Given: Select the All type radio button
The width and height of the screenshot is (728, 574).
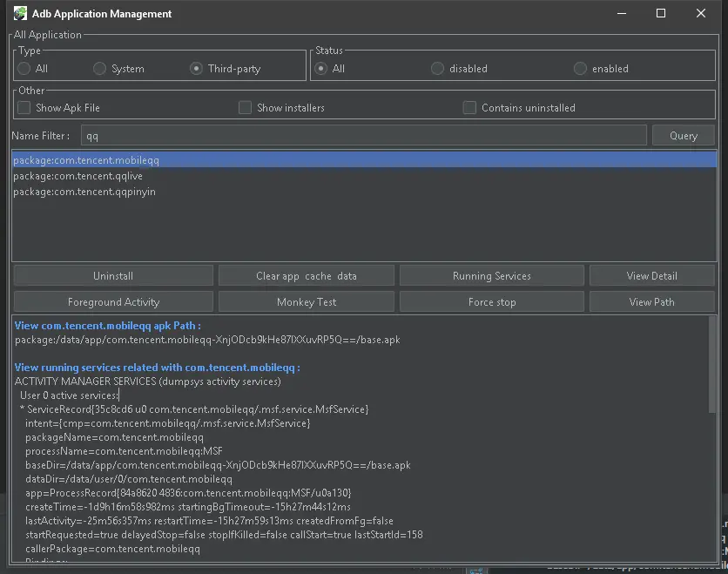Looking at the screenshot, I should coord(24,69).
